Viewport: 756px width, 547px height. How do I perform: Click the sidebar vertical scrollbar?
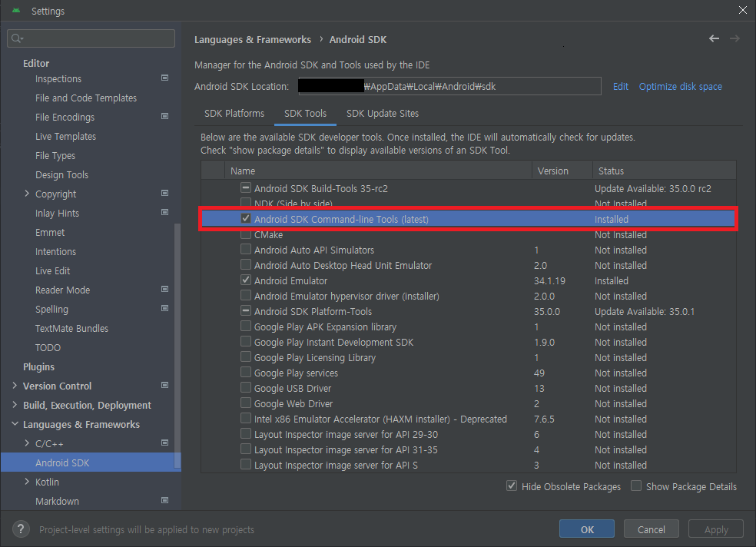[177, 346]
